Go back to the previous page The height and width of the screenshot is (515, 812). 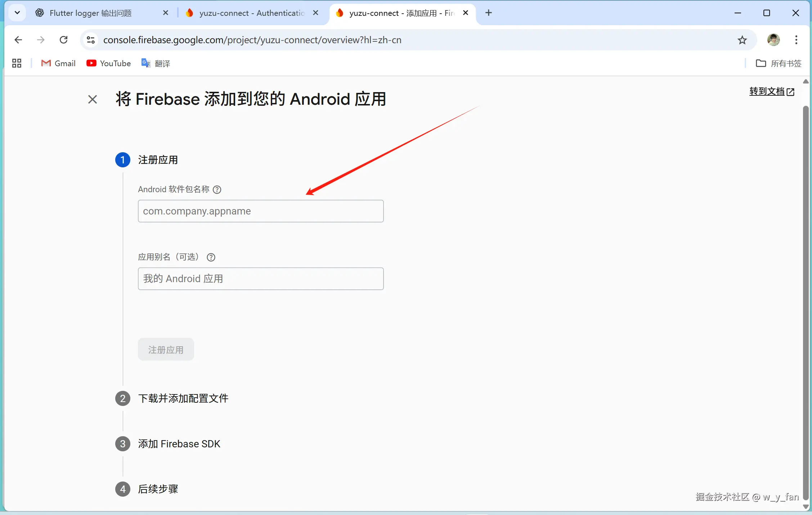[x=18, y=40]
